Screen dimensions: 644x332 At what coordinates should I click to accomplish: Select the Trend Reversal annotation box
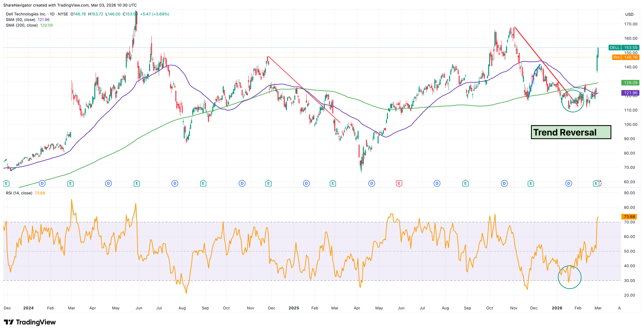[571, 132]
